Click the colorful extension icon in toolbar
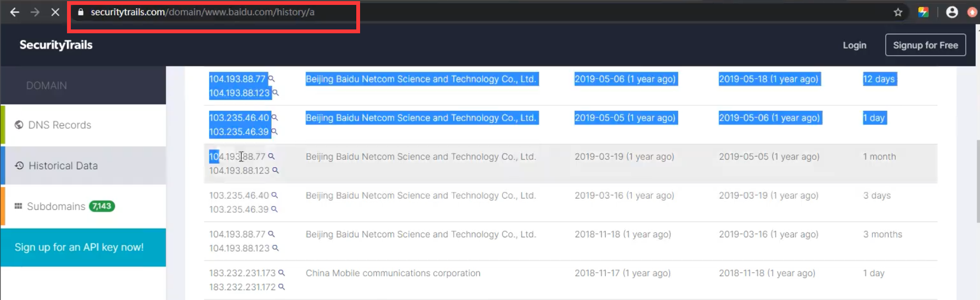Screen dimensions: 980x300 [923, 12]
